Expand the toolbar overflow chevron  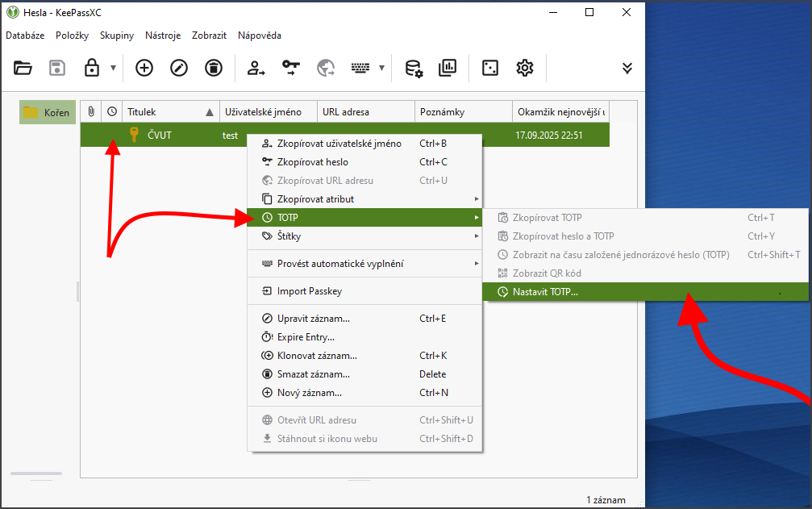(x=627, y=68)
